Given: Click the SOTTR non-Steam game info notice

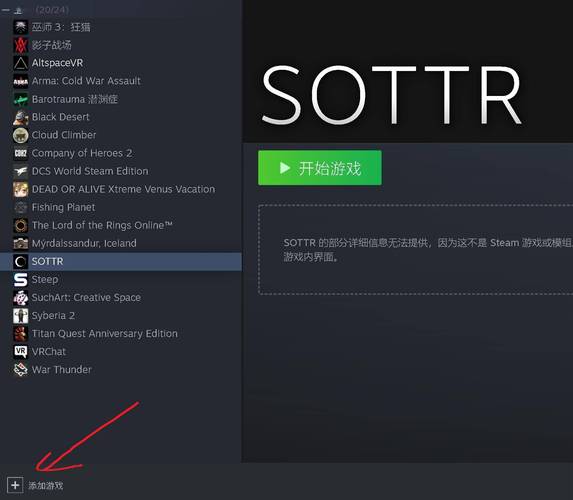Looking at the screenshot, I should pos(415,250).
